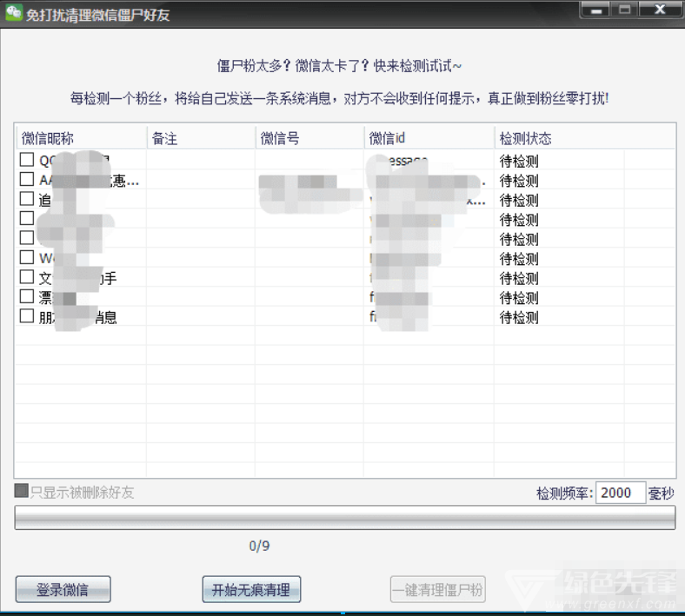Image resolution: width=685 pixels, height=616 pixels.
Task: Click the 备注 column header
Action: pyautogui.click(x=201, y=138)
